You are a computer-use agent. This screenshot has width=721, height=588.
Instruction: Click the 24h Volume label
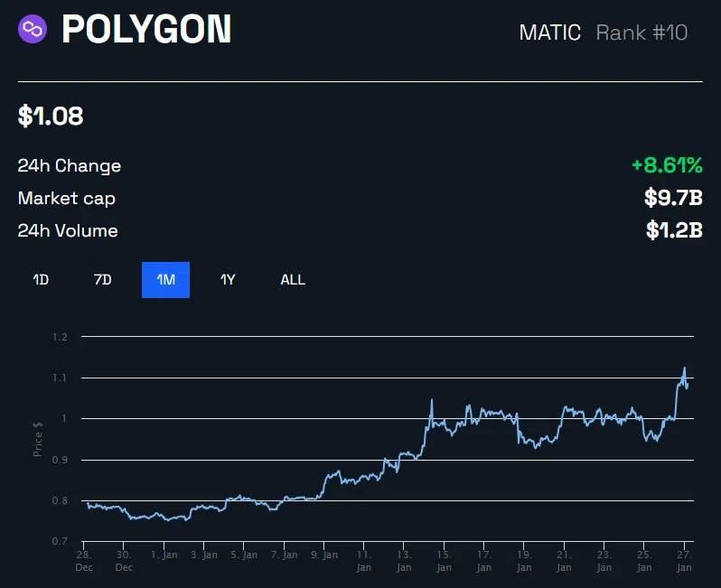tap(68, 231)
